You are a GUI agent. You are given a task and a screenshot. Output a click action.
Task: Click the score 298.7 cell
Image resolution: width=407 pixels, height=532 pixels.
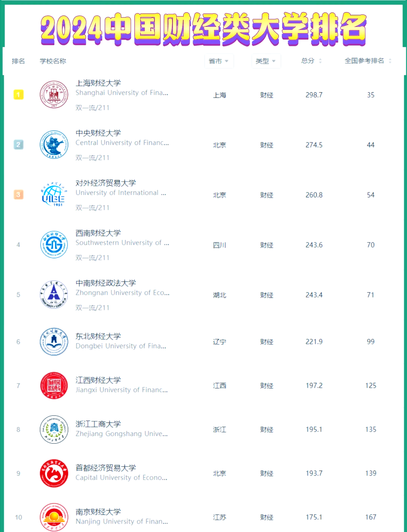click(314, 95)
